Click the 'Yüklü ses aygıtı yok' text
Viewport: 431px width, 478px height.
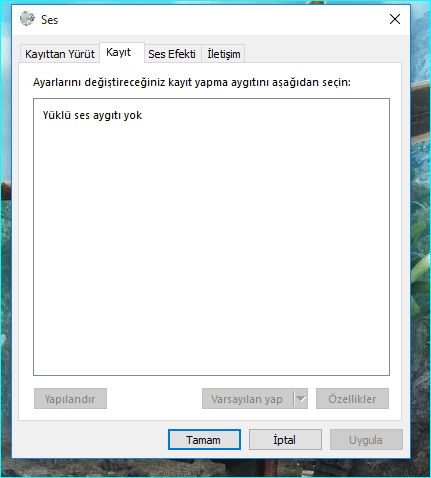pos(92,115)
